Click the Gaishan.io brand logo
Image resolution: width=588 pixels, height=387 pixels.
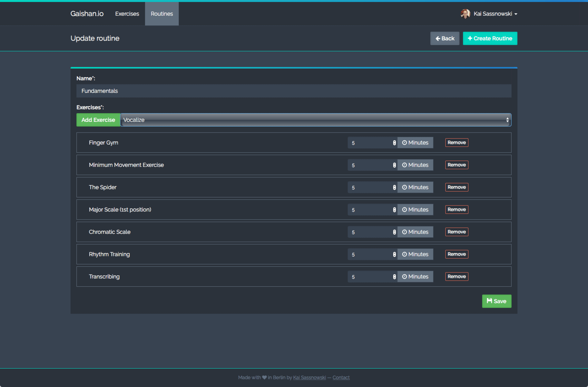pyautogui.click(x=87, y=14)
